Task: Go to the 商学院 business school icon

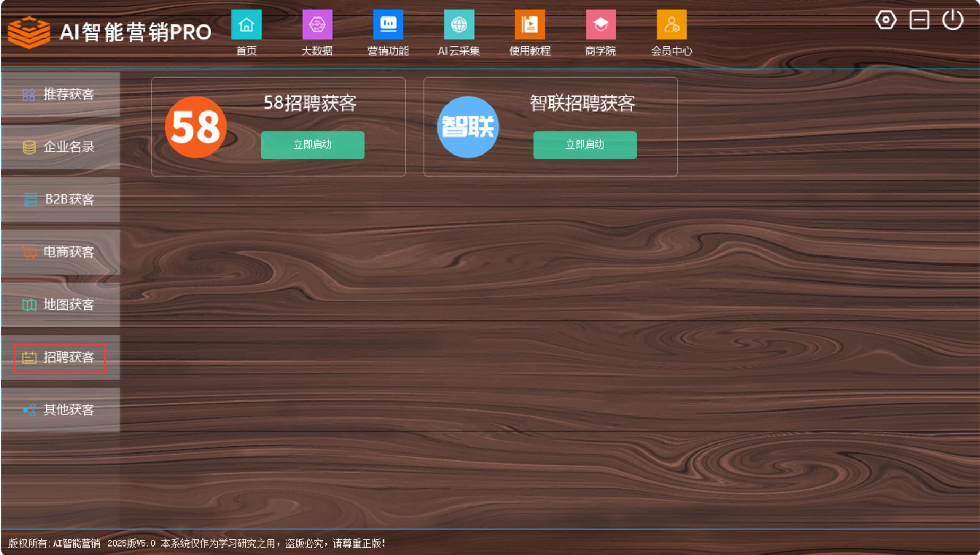Action: coord(600,25)
